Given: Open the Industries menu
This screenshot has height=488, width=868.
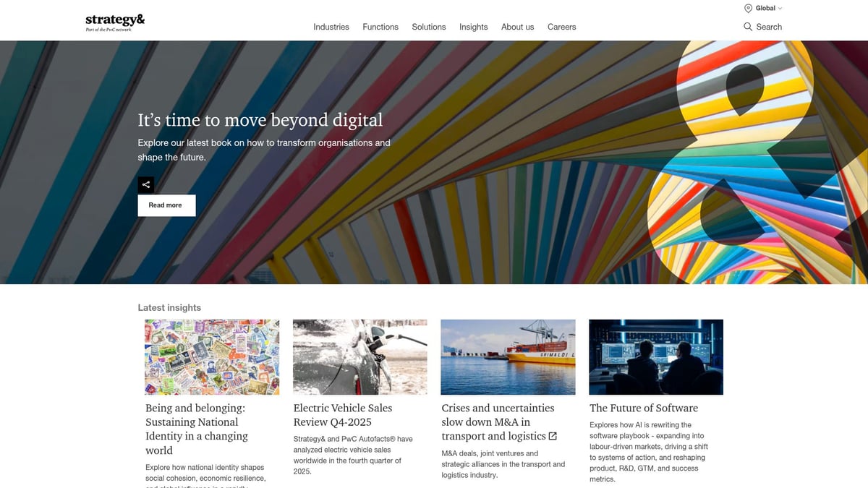Looking at the screenshot, I should (331, 27).
